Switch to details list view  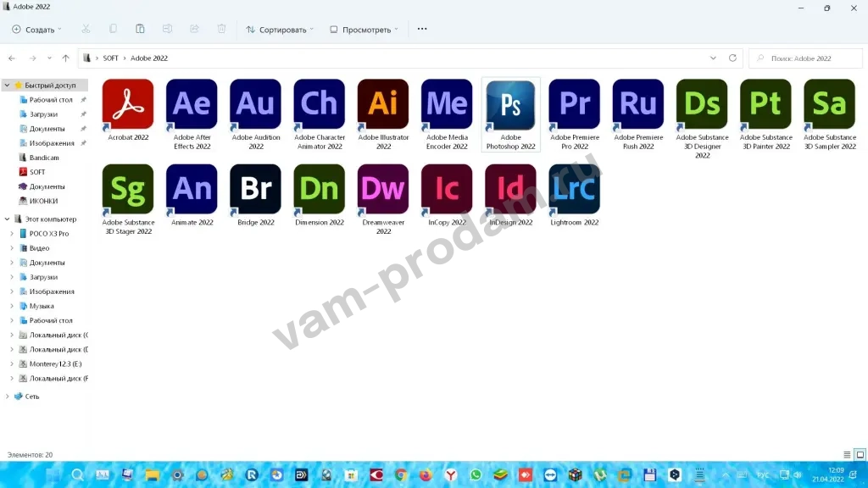847,455
